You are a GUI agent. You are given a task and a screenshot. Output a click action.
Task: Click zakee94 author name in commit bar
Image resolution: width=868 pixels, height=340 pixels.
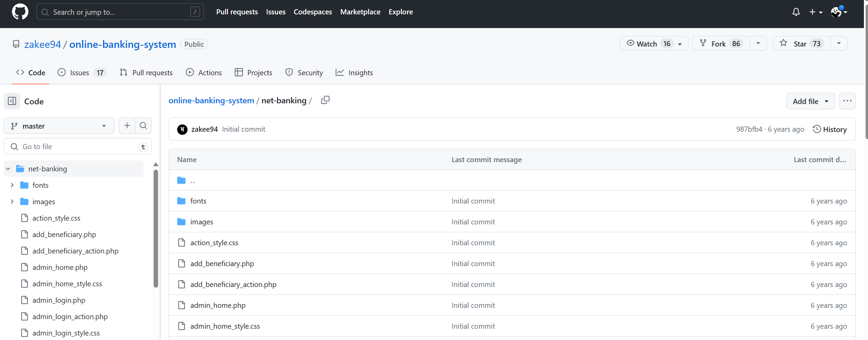click(204, 129)
